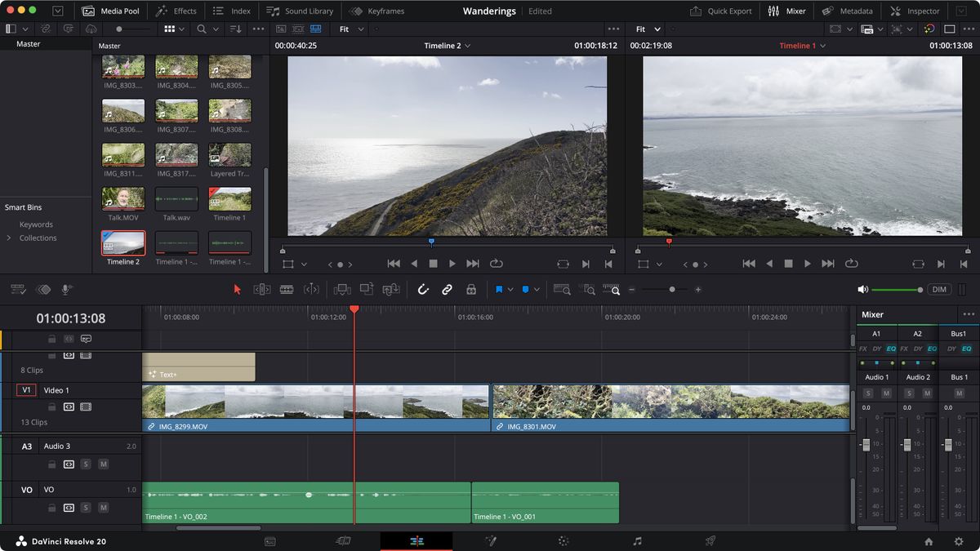Switch to the Index panel
This screenshot has width=980, height=551.
(232, 11)
